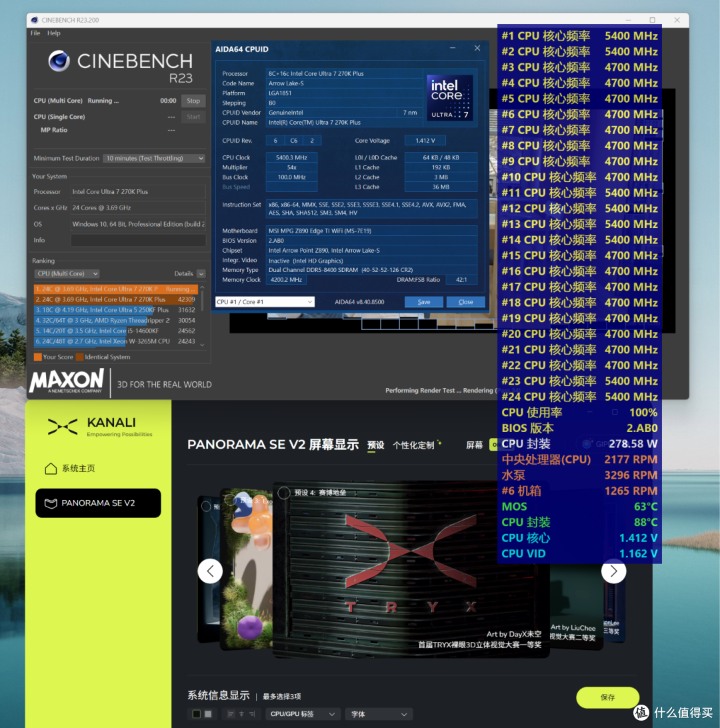Open the File menu in Cinebench
720x728 pixels.
(x=35, y=33)
